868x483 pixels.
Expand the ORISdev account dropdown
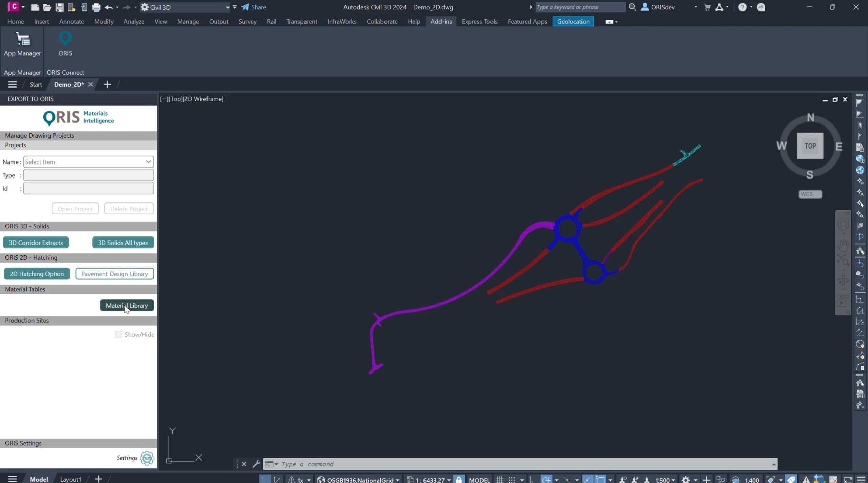(696, 7)
